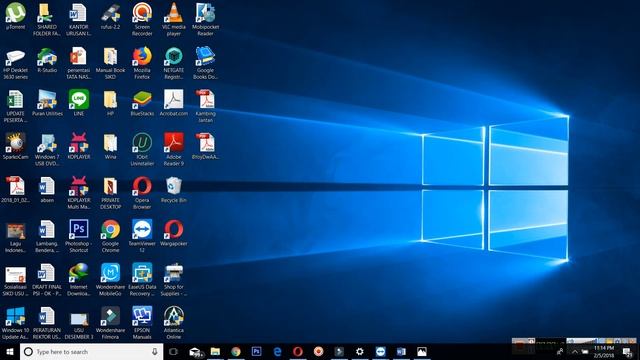Open the KANTOR URUSAN Word document

(78, 19)
